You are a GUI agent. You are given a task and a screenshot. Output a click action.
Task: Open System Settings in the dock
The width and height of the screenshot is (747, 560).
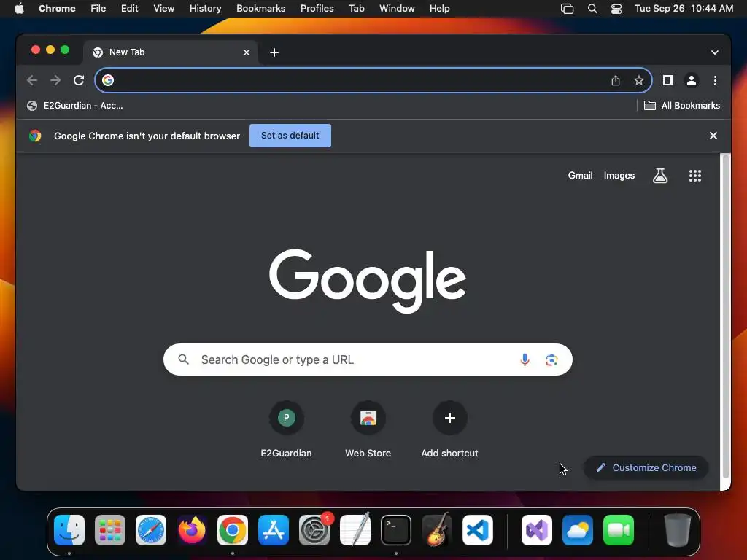click(x=314, y=530)
